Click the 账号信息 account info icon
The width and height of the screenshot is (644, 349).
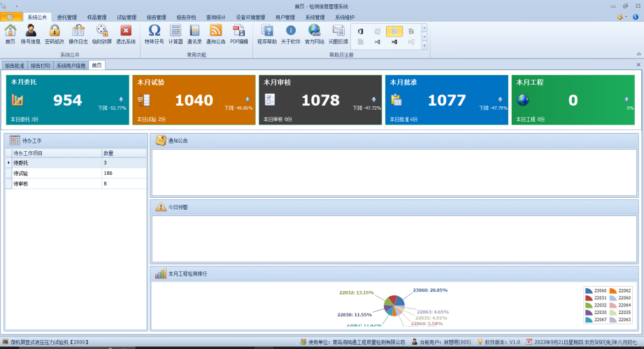click(x=30, y=33)
